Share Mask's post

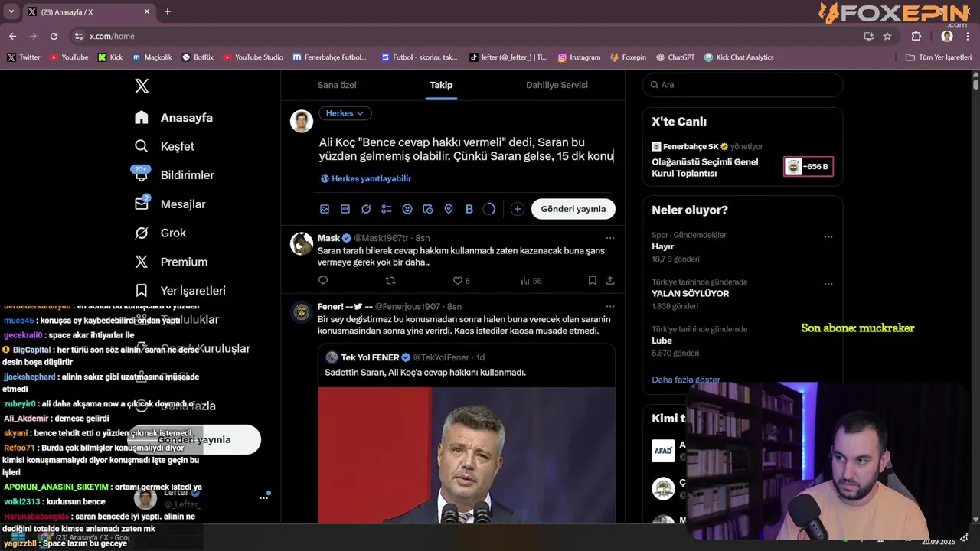click(x=610, y=281)
